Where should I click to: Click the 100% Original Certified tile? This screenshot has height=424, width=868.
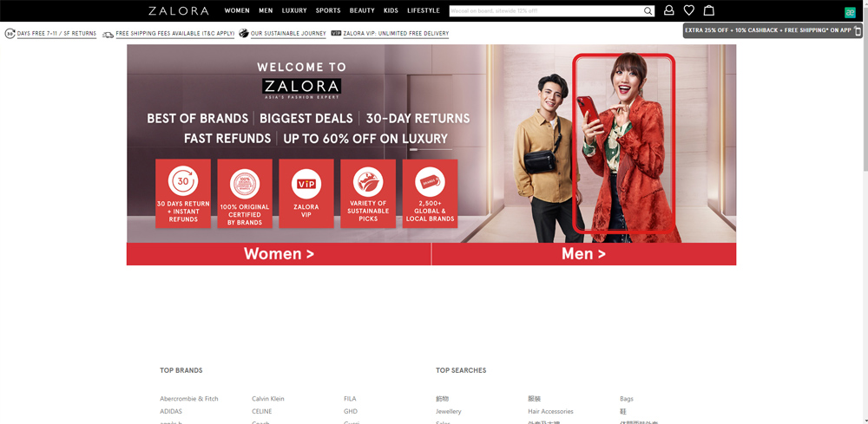coord(245,193)
